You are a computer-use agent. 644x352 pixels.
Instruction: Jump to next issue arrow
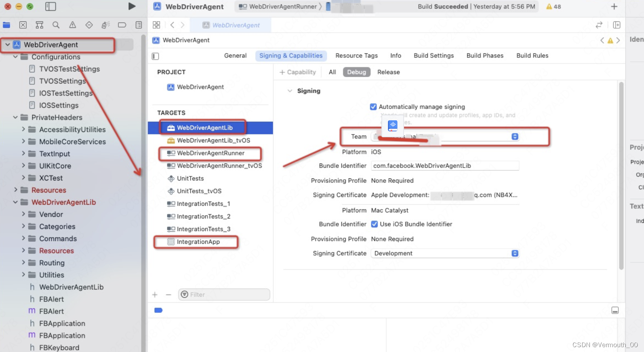[x=618, y=40]
